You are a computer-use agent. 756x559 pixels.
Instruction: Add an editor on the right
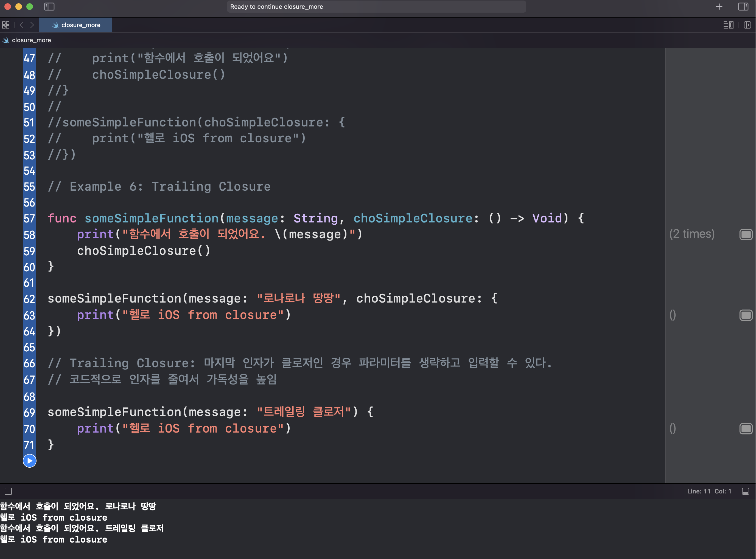coord(747,25)
